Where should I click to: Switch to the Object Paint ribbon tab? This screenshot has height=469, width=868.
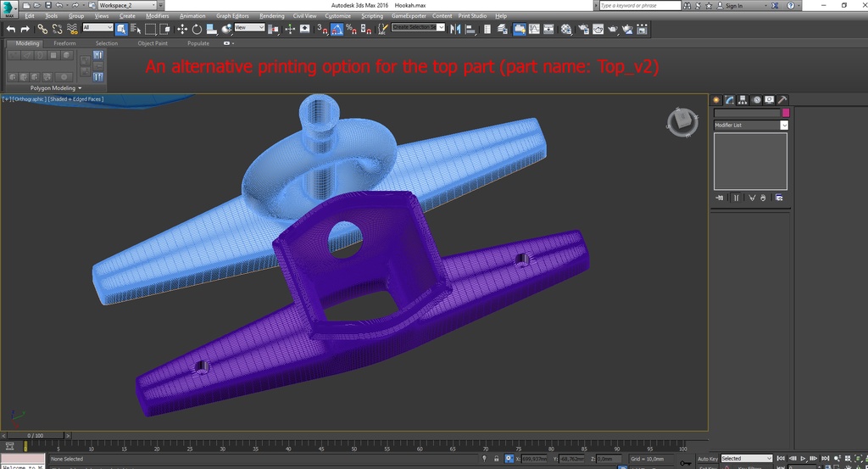point(153,43)
